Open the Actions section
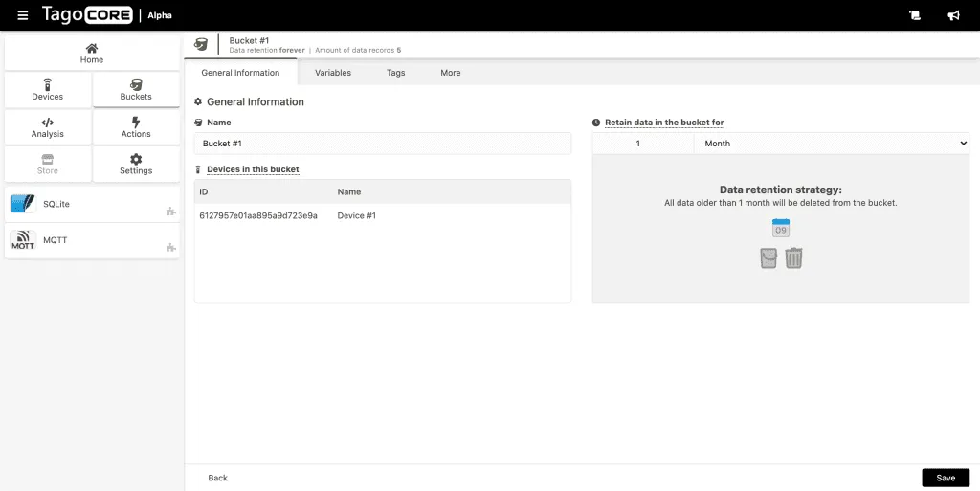The width and height of the screenshot is (980, 491). click(136, 127)
